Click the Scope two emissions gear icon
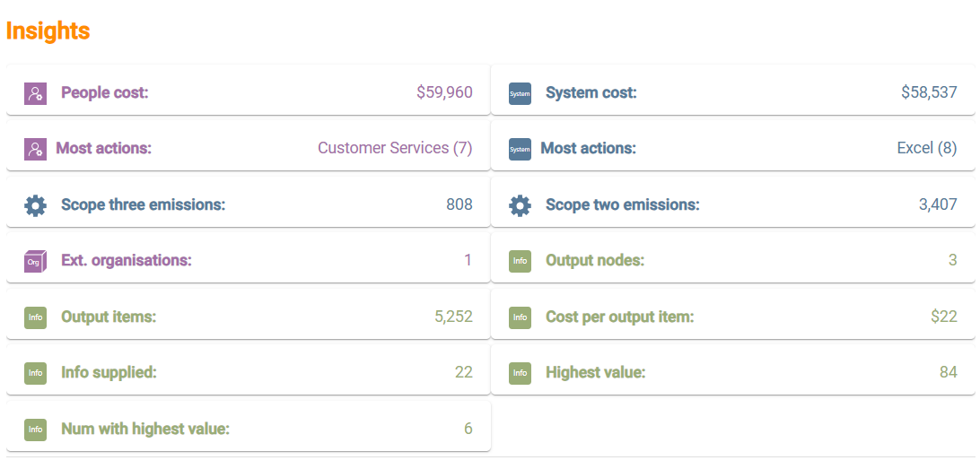 pyautogui.click(x=520, y=205)
